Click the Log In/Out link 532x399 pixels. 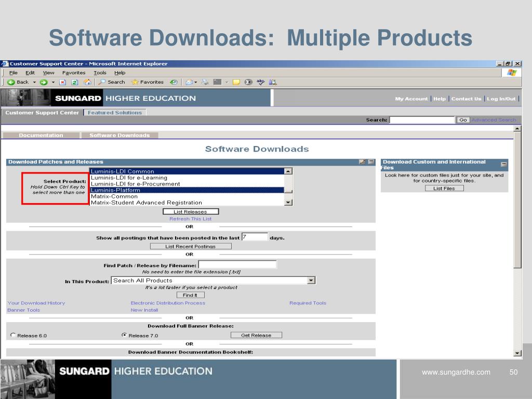(x=501, y=99)
